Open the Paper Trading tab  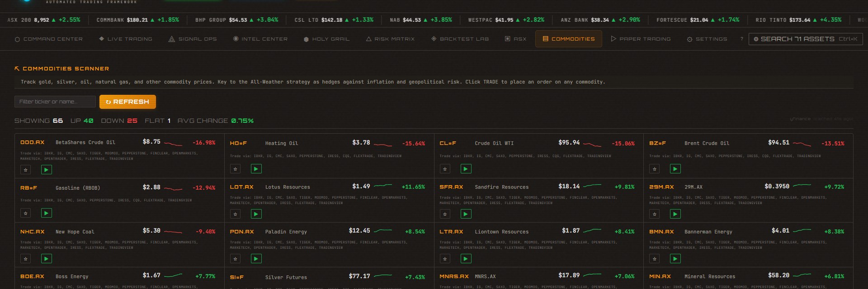[641, 39]
